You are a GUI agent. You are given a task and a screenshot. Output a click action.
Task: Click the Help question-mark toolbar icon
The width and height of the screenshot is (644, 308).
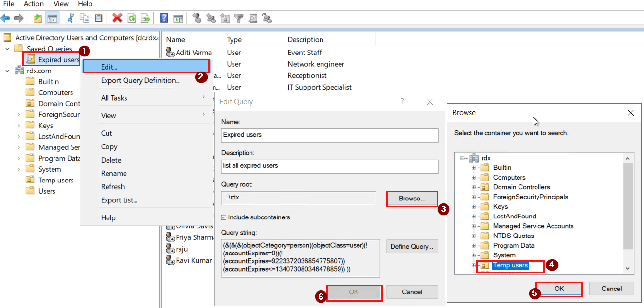pos(163,18)
